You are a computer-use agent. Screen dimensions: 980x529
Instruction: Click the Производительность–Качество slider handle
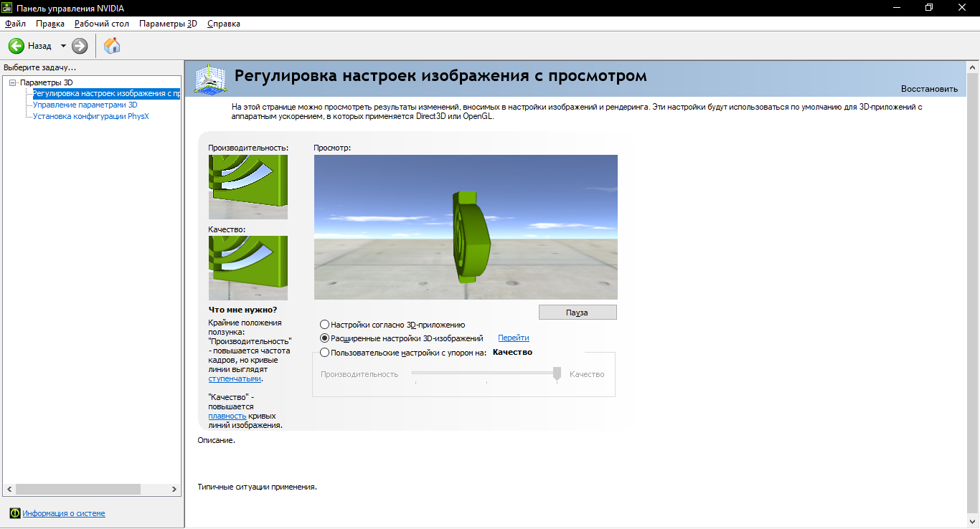[x=557, y=374]
